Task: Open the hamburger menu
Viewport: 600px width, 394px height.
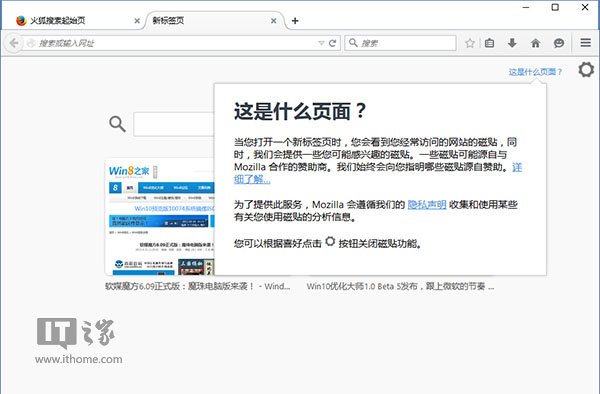Action: pyautogui.click(x=586, y=43)
